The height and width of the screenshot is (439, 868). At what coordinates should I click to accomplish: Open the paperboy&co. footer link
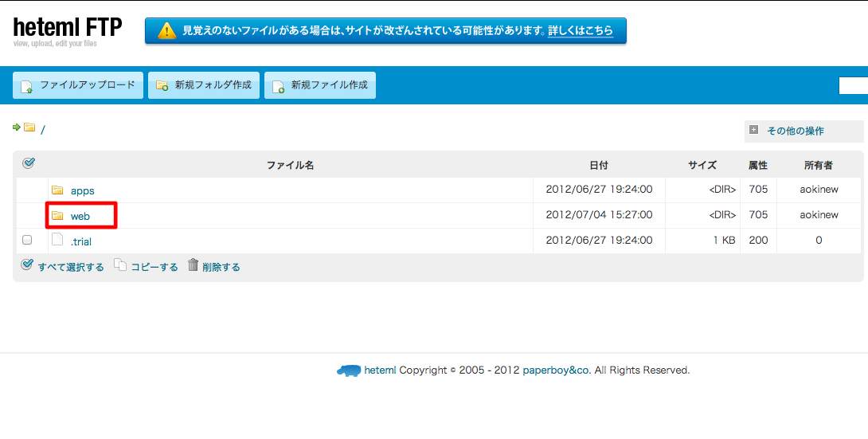click(557, 370)
